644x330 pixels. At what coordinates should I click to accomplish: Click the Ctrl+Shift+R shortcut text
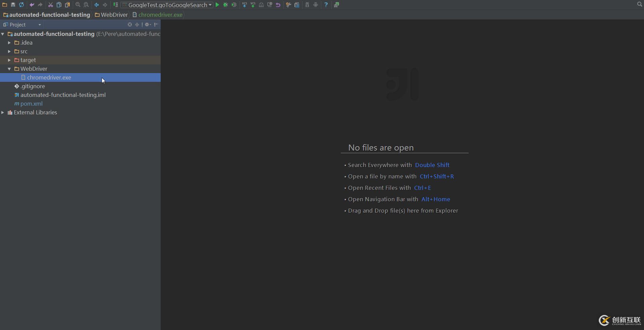(437, 176)
